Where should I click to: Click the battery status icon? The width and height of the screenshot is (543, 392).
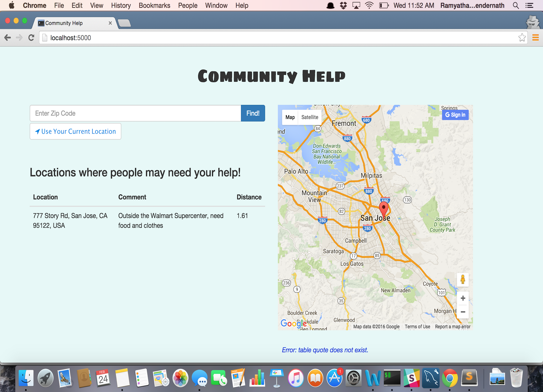tap(384, 5)
